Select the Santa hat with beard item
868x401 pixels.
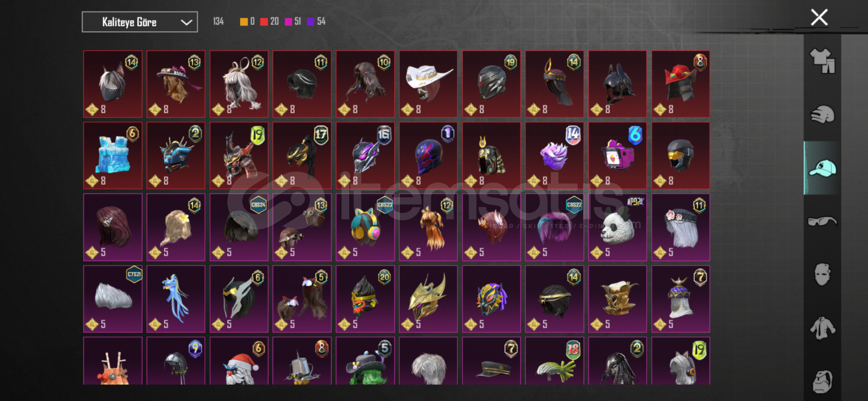pyautogui.click(x=239, y=361)
